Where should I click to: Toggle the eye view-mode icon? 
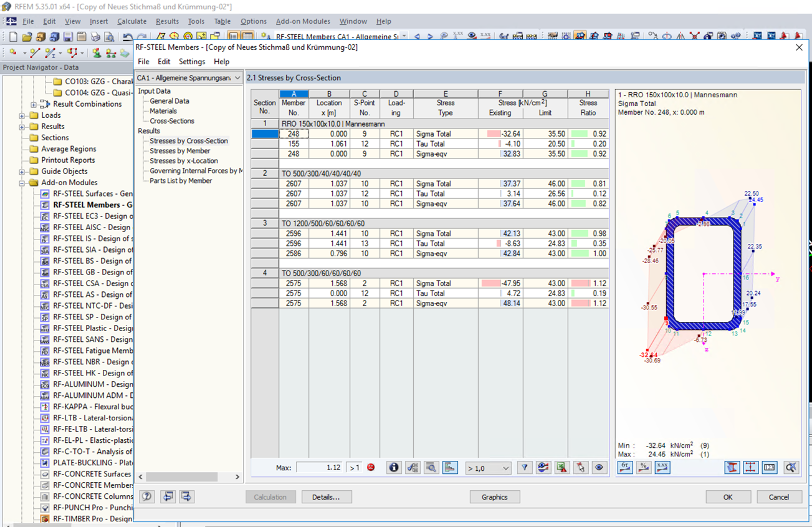coord(599,468)
